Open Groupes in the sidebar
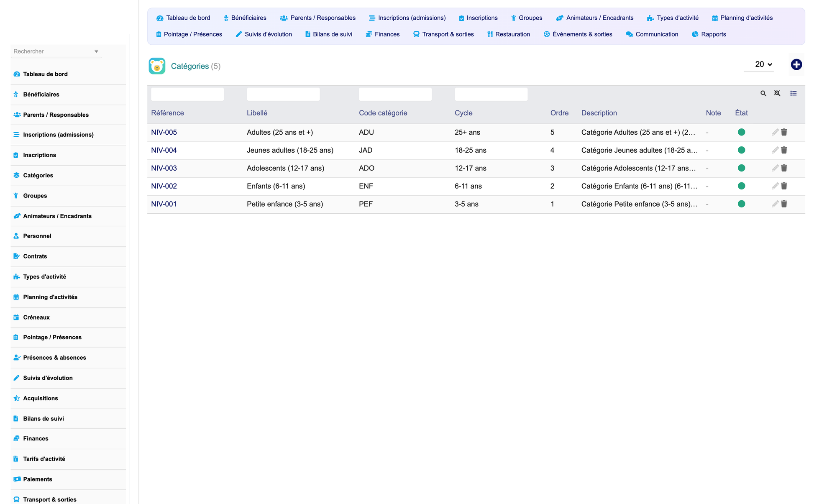Image resolution: width=814 pixels, height=504 pixels. click(68, 196)
